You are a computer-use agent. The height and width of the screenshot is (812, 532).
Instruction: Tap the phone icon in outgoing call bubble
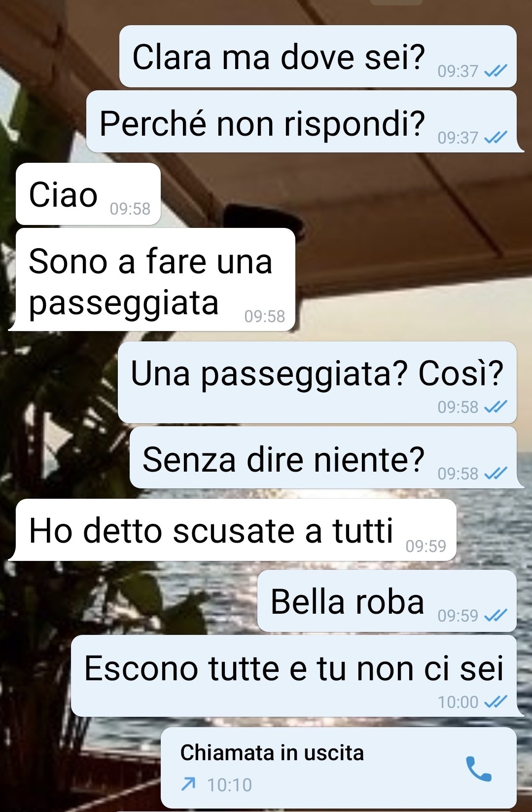479,769
